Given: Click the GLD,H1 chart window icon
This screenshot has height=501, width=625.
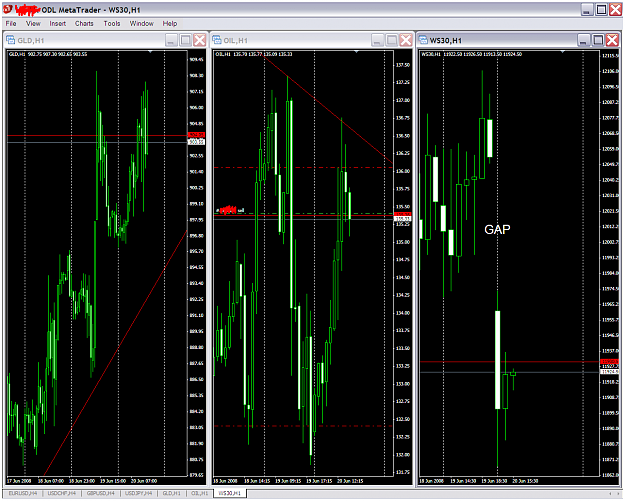Looking at the screenshot, I should pos(11,40).
